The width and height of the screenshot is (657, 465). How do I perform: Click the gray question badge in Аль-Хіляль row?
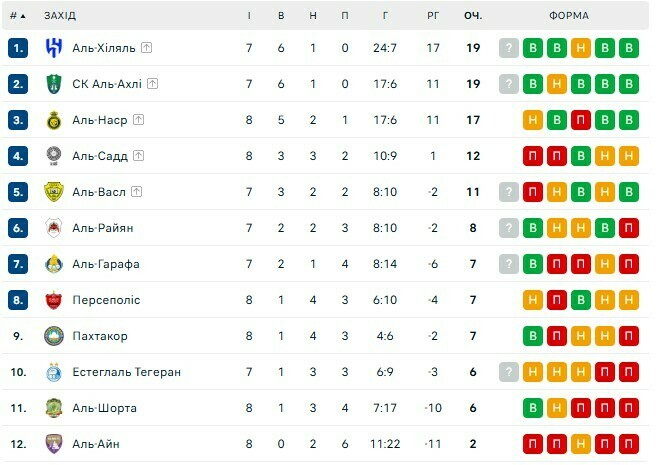point(509,48)
